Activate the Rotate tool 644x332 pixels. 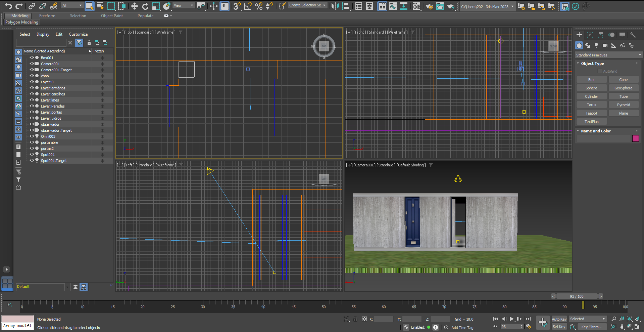145,6
